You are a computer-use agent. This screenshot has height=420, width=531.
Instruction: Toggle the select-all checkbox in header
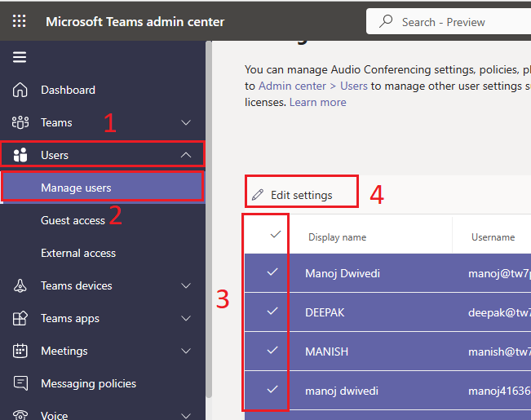[x=275, y=235]
